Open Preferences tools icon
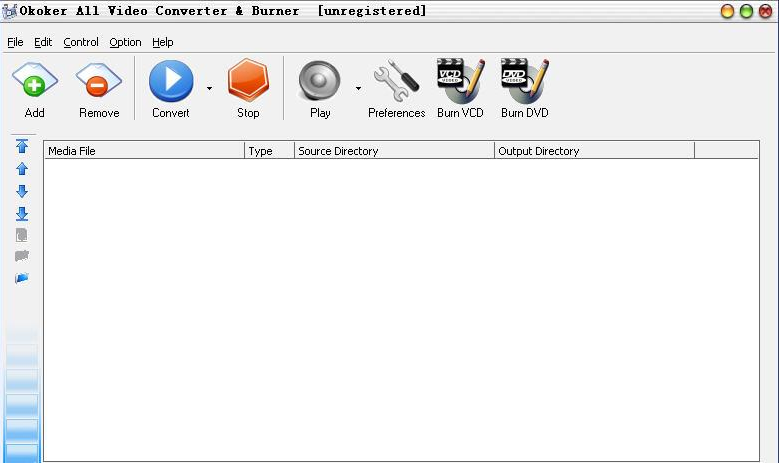 [x=396, y=81]
